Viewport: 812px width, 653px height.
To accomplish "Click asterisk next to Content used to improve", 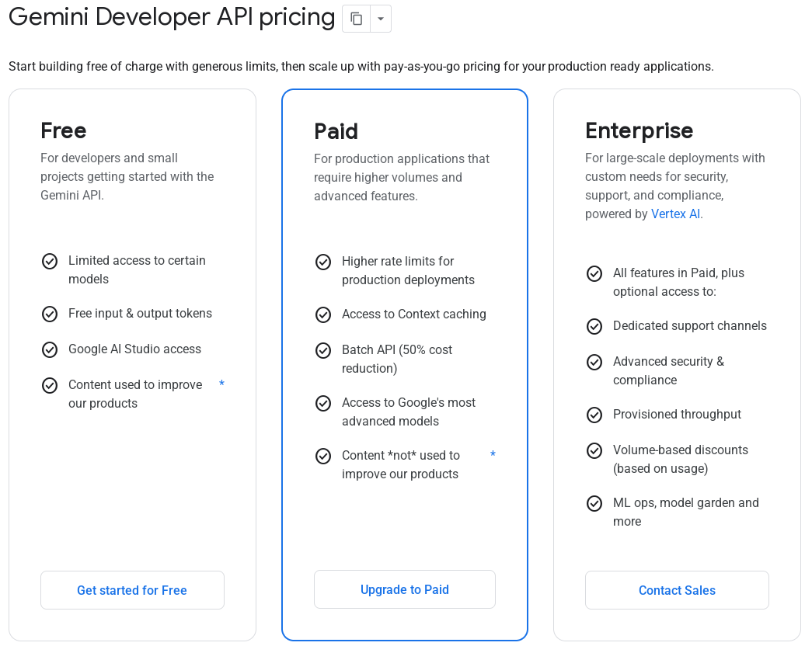I will [x=221, y=384].
